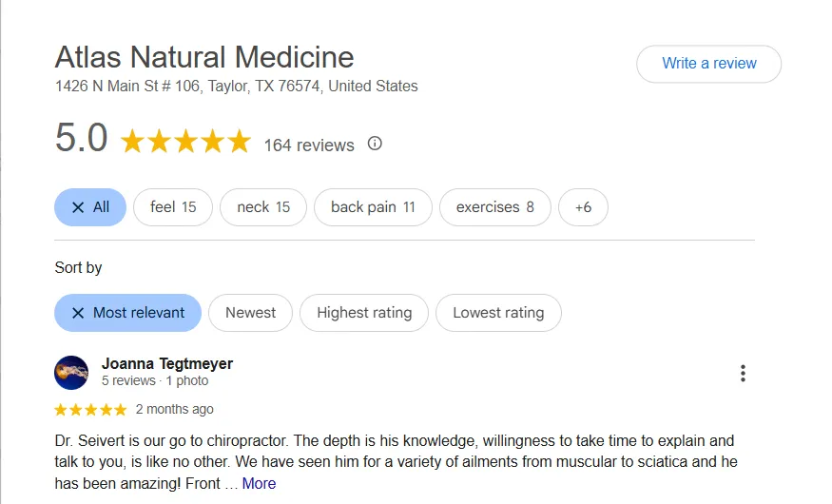The image size is (832, 504).
Task: Click the overall five-star rating beside 5.0
Action: 185,143
